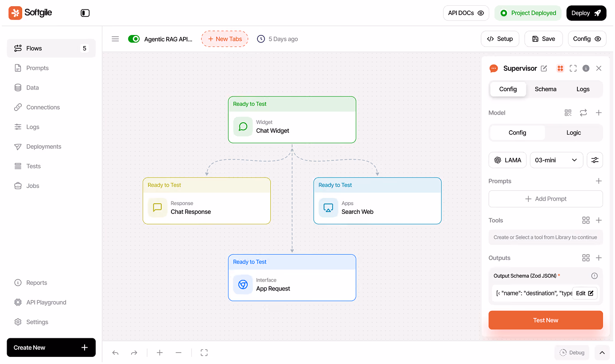Save the flow
The width and height of the screenshot is (615, 364).
(x=543, y=39)
